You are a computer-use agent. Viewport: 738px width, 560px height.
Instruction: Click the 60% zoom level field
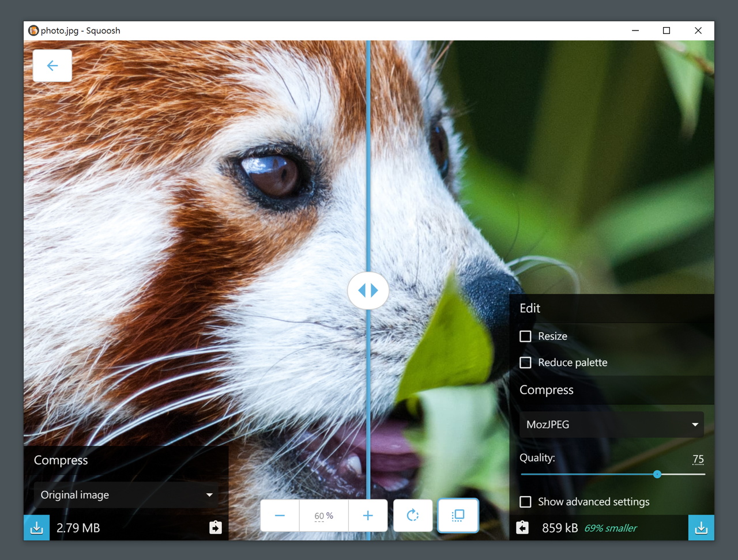click(x=323, y=516)
